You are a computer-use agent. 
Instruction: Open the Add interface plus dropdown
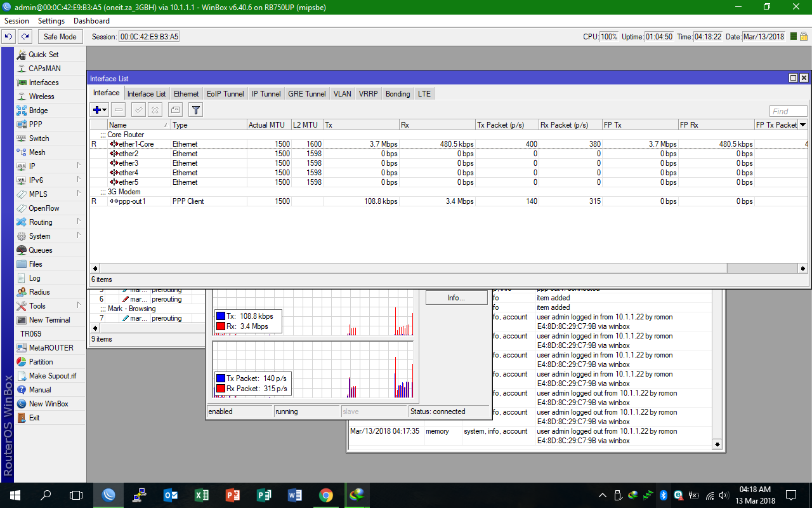[x=100, y=110]
